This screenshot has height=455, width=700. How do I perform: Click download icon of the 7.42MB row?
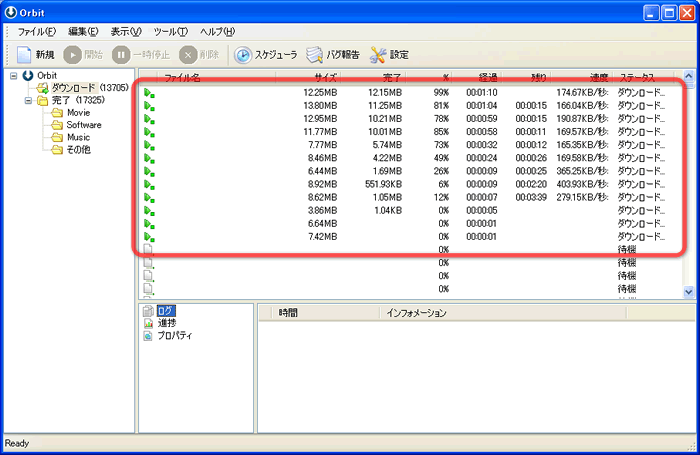click(x=149, y=237)
